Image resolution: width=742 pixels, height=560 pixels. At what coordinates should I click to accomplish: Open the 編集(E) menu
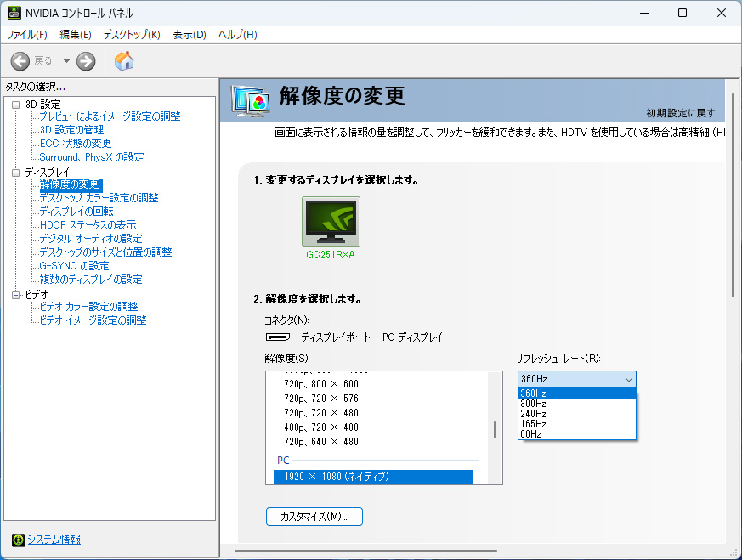(76, 35)
